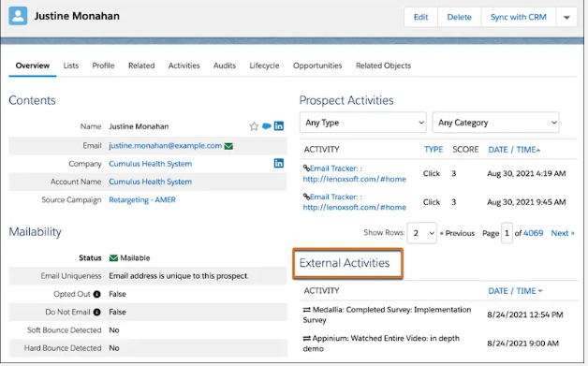Switch to the Activities tab
The width and height of the screenshot is (588, 366).
pos(184,66)
